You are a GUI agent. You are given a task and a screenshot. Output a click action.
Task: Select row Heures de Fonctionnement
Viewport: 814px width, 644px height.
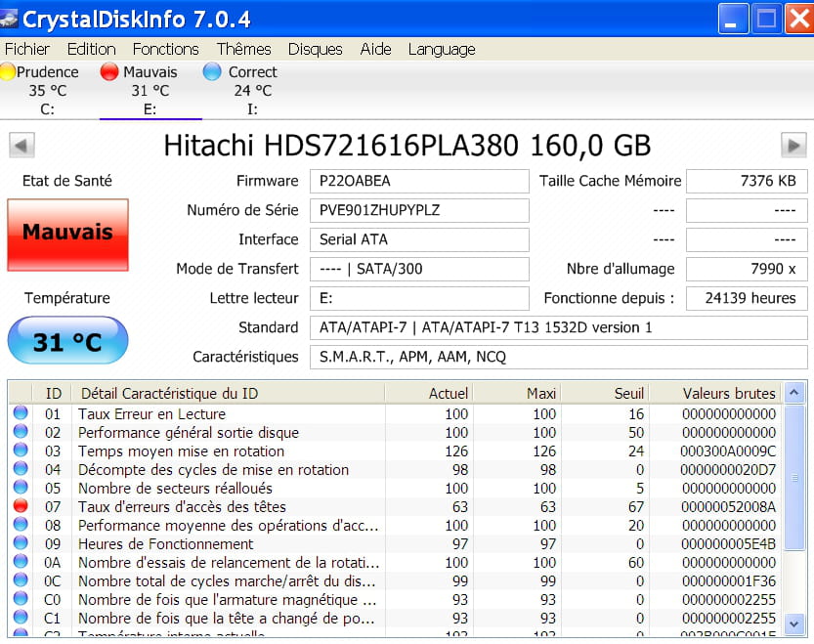(396, 544)
